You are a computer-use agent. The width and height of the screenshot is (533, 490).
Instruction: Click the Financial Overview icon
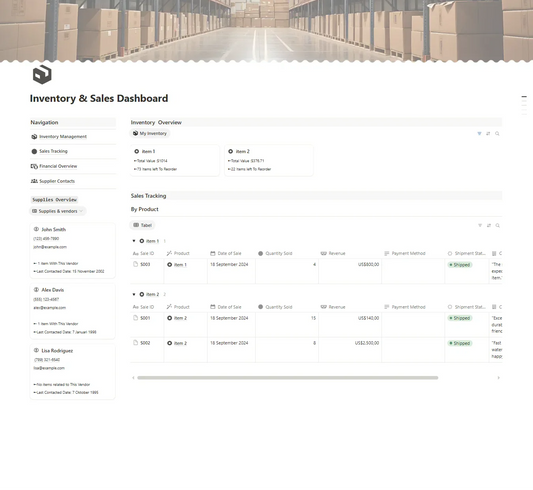[x=34, y=166]
